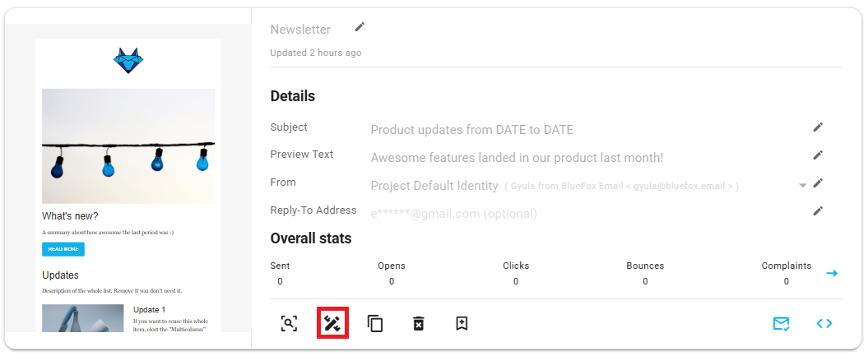868x356 pixels.
Task: Edit the From identity pencil icon
Action: pos(818,183)
